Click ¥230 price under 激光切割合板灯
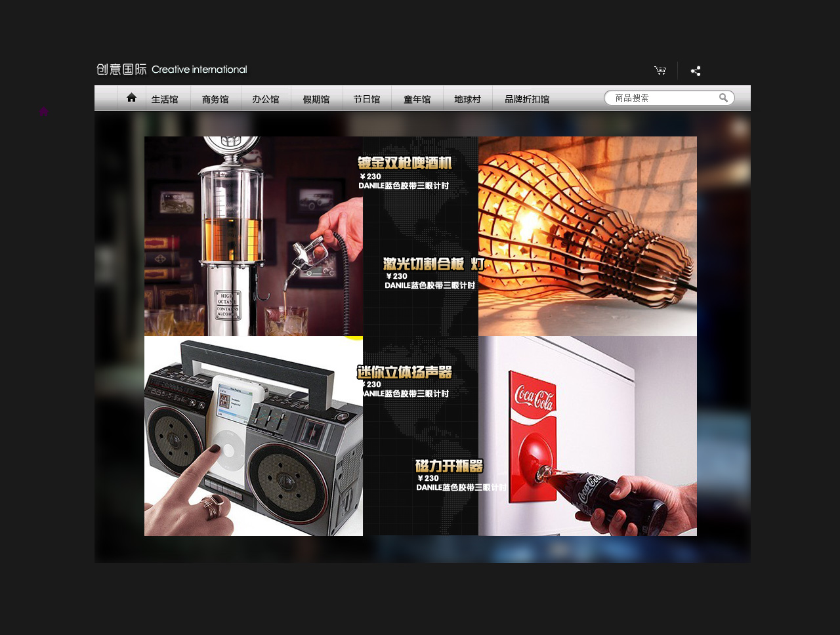The image size is (840, 635). pos(396,276)
